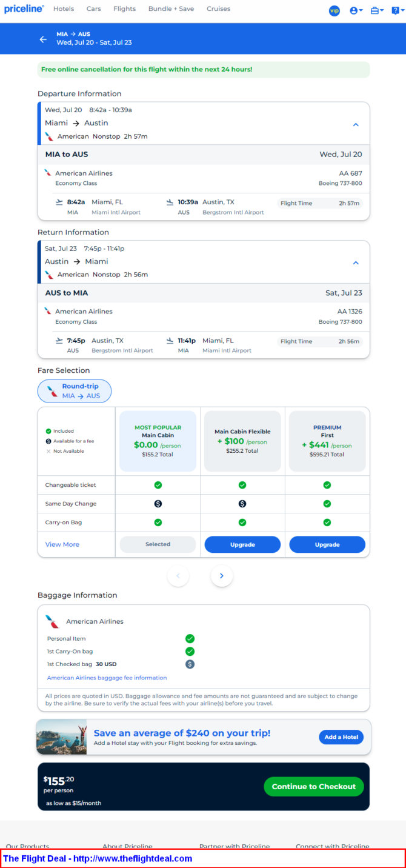Click the next fares right arrow
Image resolution: width=406 pixels, height=868 pixels.
(x=222, y=576)
